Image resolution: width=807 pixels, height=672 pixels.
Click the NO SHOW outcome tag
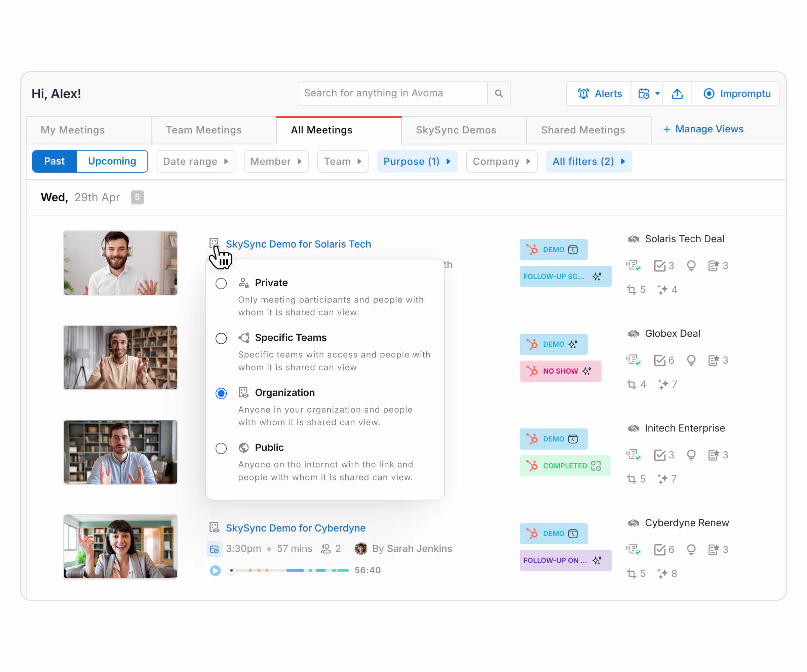point(560,371)
